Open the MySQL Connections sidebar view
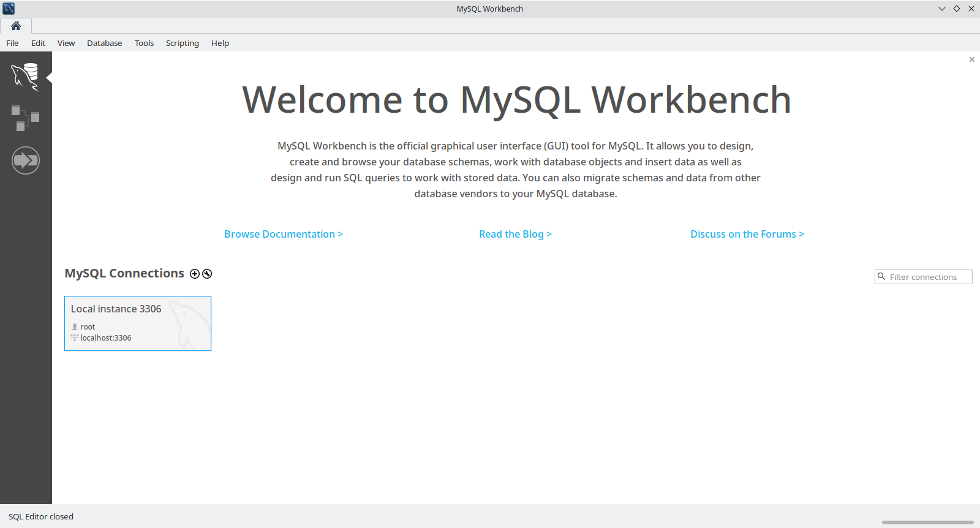980x528 pixels. [x=25, y=77]
